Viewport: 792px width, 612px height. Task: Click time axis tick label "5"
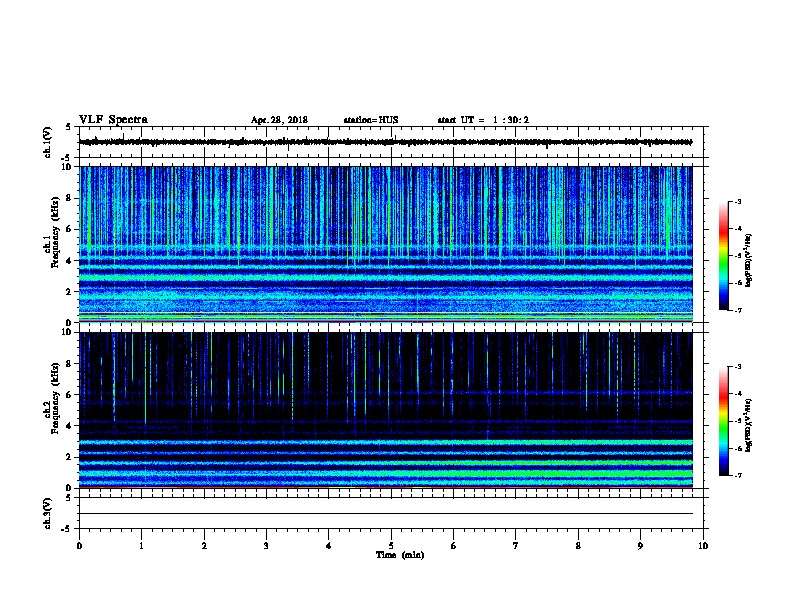(391, 546)
